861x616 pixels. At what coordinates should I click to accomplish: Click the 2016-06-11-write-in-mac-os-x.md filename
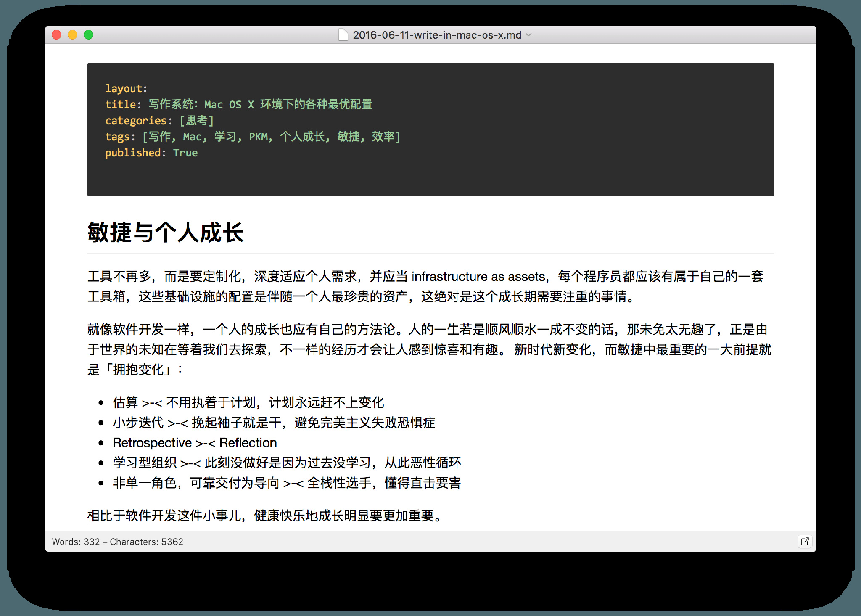[436, 35]
